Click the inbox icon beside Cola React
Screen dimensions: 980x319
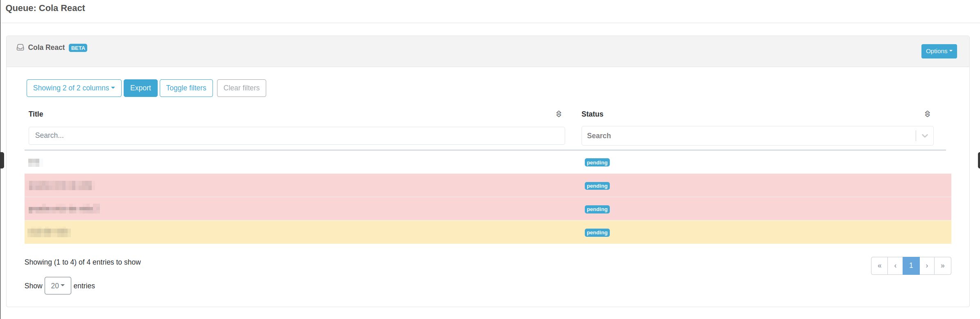pos(20,47)
